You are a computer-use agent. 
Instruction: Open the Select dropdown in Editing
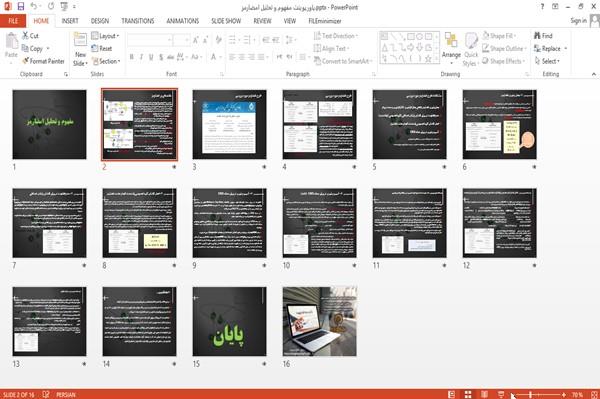[x=547, y=61]
